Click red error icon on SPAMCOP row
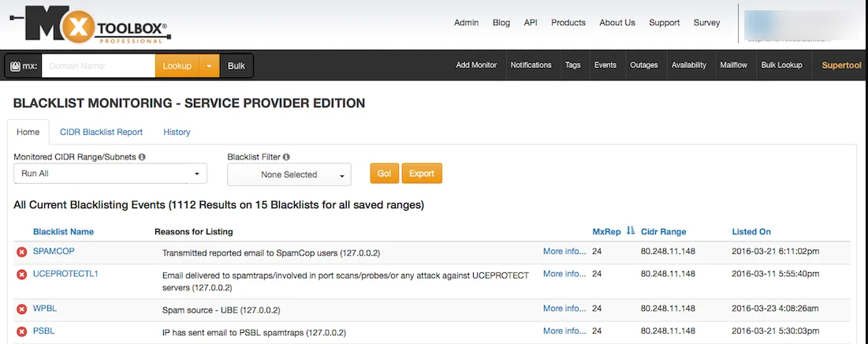 21,252
